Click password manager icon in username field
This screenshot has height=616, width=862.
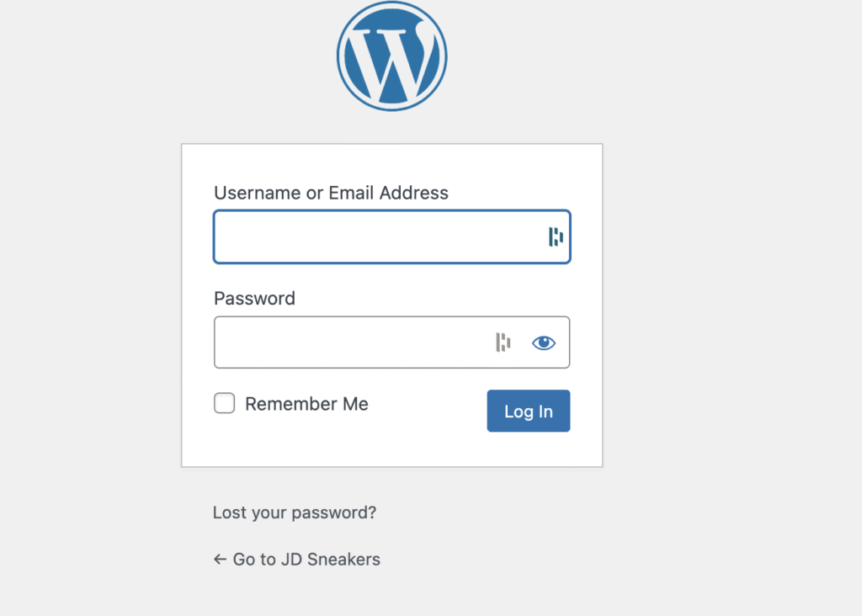pos(556,236)
